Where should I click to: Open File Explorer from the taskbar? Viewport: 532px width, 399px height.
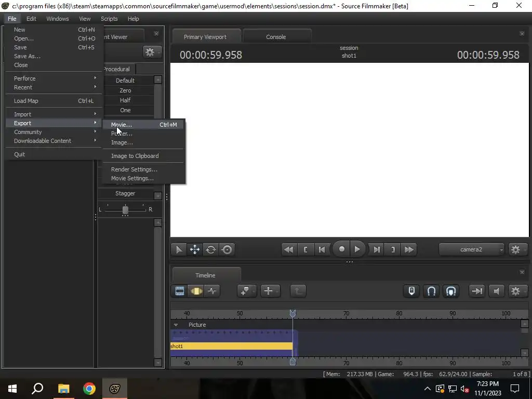63,389
